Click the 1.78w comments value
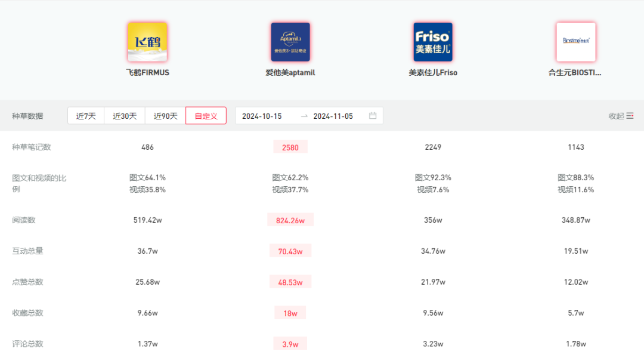 576,343
